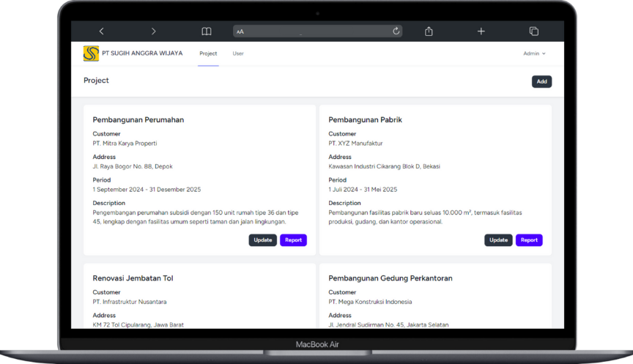Select the Pembangunan Gedung Perkantoran card title
Screen dimensions: 633x364
coord(390,278)
